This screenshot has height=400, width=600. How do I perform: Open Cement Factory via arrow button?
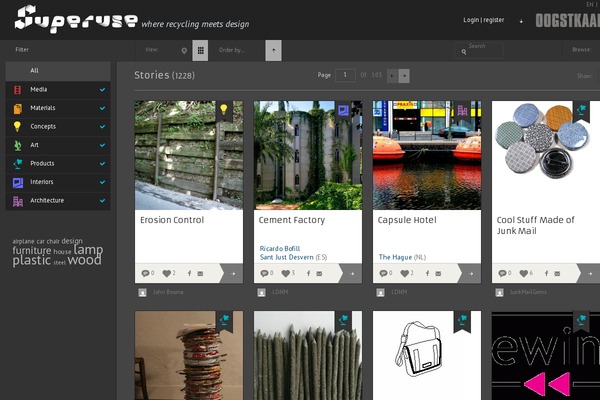[352, 274]
